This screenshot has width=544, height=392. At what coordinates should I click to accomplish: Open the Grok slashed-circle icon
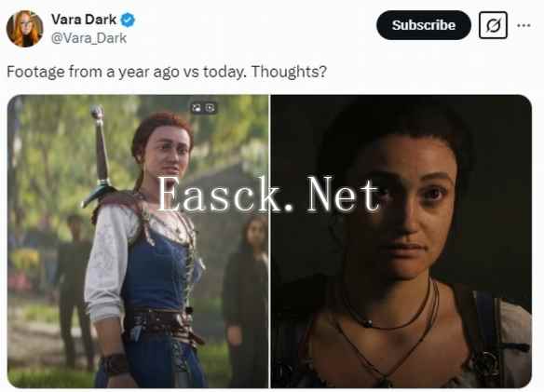point(493,25)
